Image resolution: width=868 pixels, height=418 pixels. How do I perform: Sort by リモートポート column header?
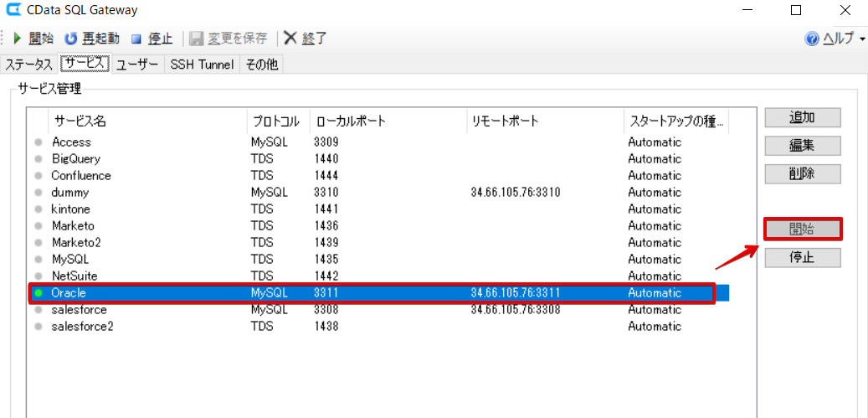tap(545, 121)
